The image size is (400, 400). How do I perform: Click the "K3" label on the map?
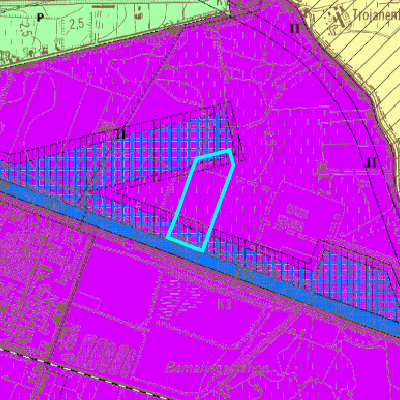coord(224,305)
